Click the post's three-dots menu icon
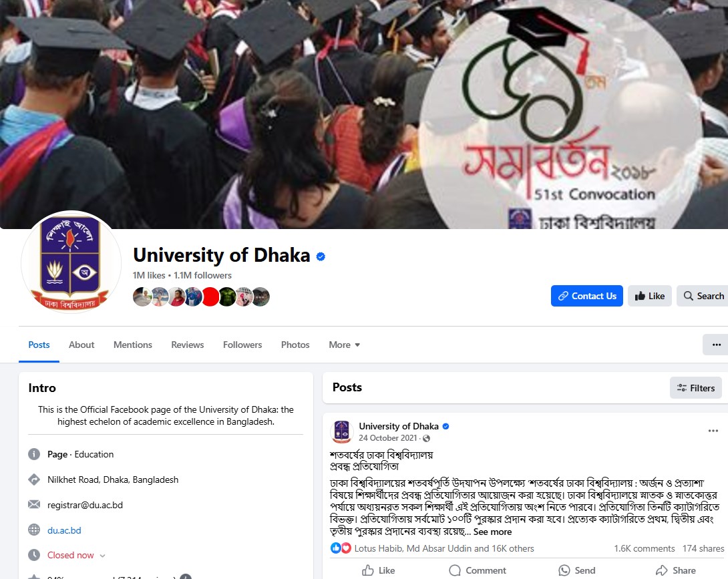Screen dimensions: 728x579 point(713,431)
